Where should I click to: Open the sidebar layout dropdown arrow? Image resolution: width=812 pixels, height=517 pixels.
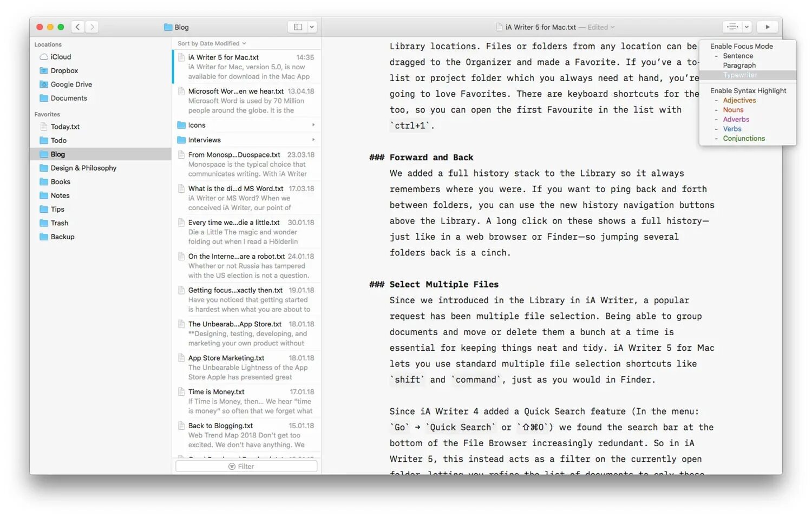pos(312,27)
